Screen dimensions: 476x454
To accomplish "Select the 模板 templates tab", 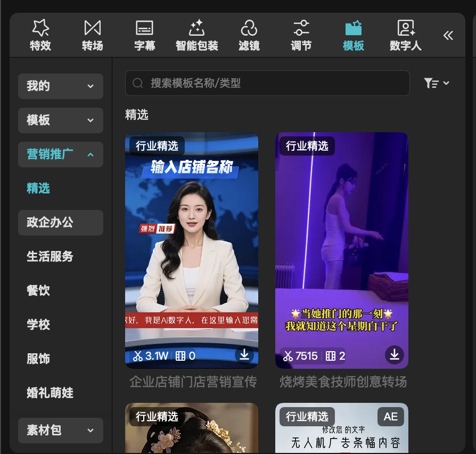I will (354, 35).
